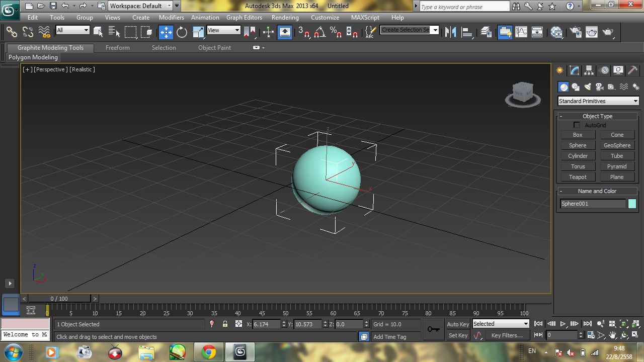The height and width of the screenshot is (362, 644).
Task: Click the Render Setup teapot icon
Action: [576, 32]
